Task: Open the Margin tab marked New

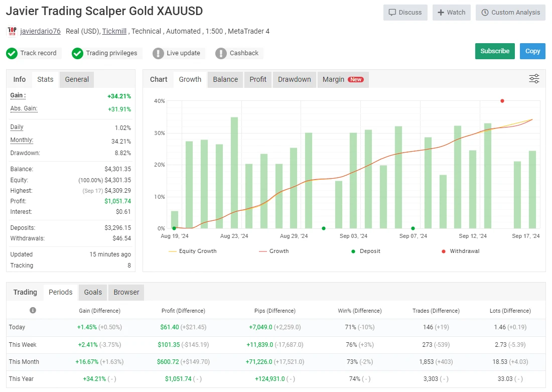Action: click(343, 79)
